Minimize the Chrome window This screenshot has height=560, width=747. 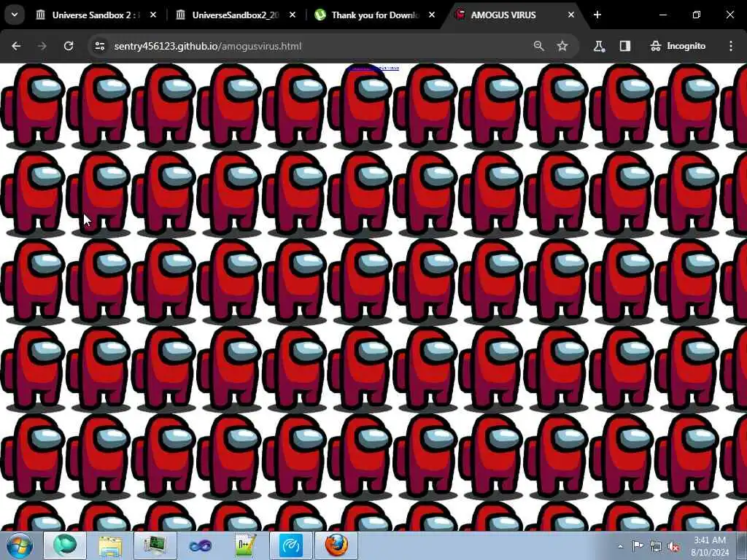point(662,15)
